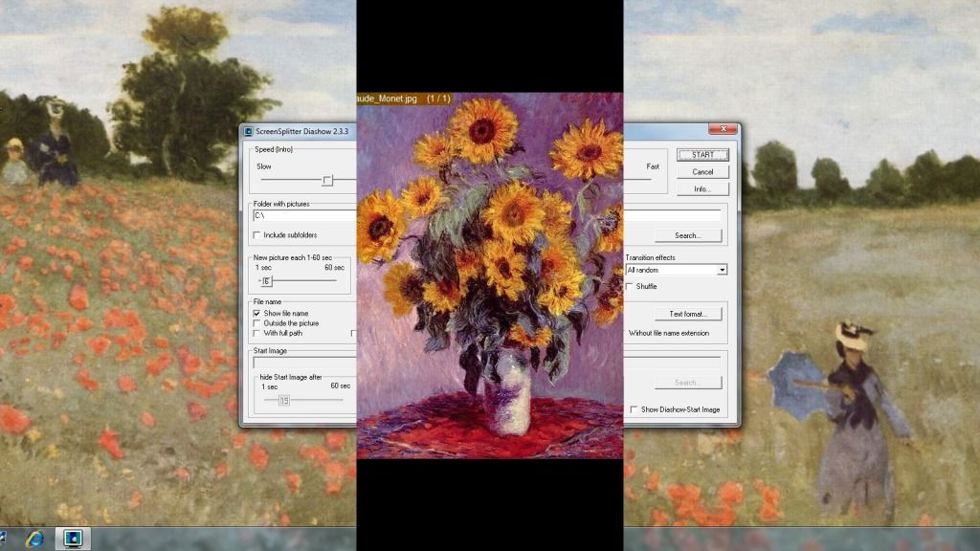Click the Cancel button
This screenshot has width=980, height=551.
coord(702,172)
